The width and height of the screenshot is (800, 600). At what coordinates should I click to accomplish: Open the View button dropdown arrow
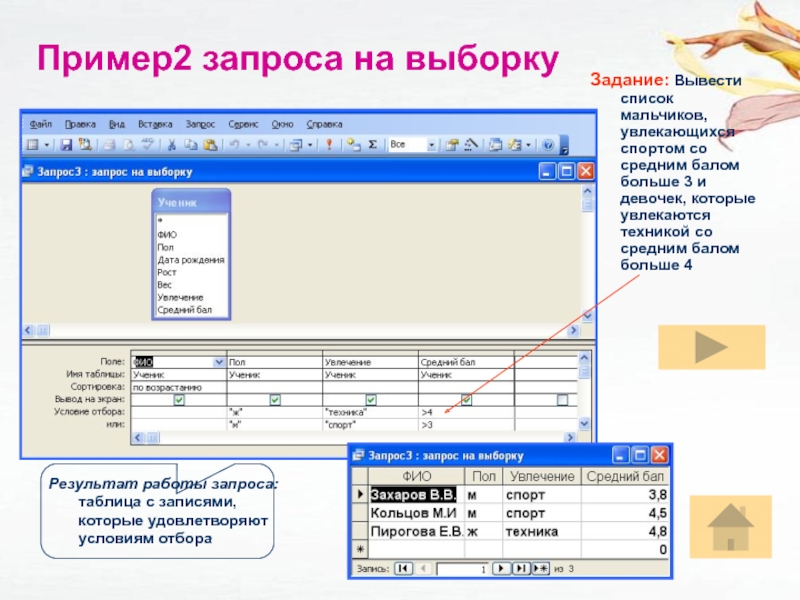(46, 145)
